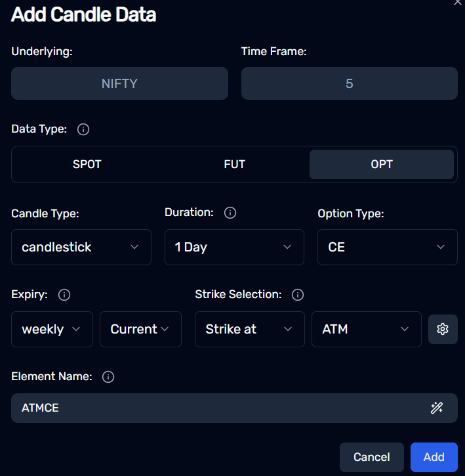Select FUT data type
The width and height of the screenshot is (465, 476).
[234, 164]
